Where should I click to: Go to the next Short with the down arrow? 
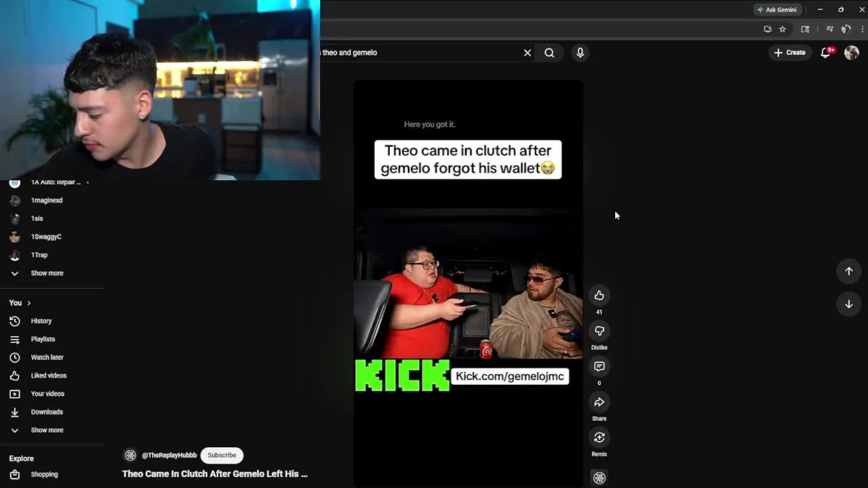point(848,304)
